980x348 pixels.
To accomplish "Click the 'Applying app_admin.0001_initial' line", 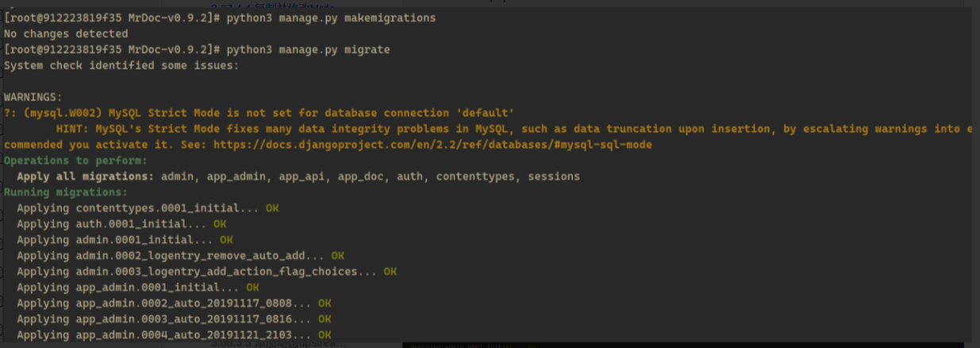I will 128,288.
